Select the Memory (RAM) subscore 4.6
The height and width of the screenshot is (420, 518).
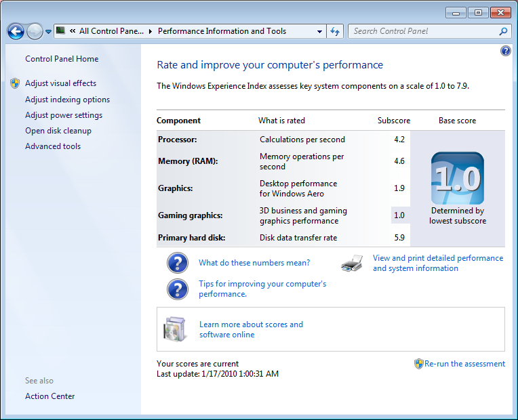(399, 161)
